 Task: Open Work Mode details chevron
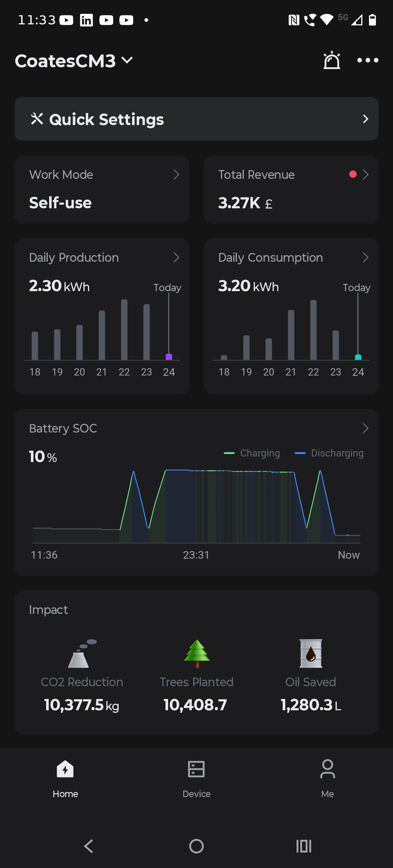tap(176, 175)
